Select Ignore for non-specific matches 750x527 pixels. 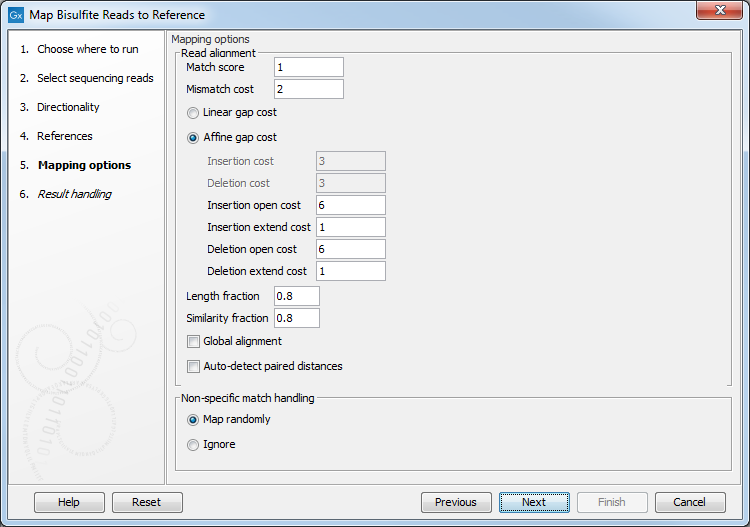(193, 445)
